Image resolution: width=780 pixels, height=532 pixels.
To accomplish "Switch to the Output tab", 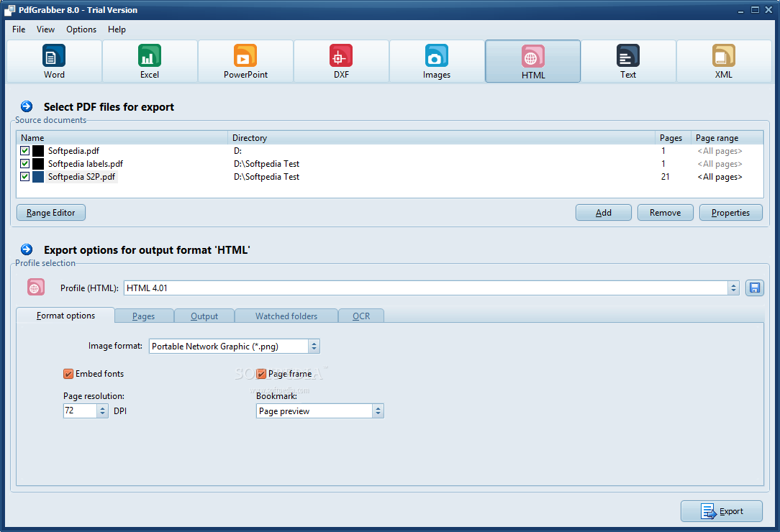I will click(x=204, y=316).
